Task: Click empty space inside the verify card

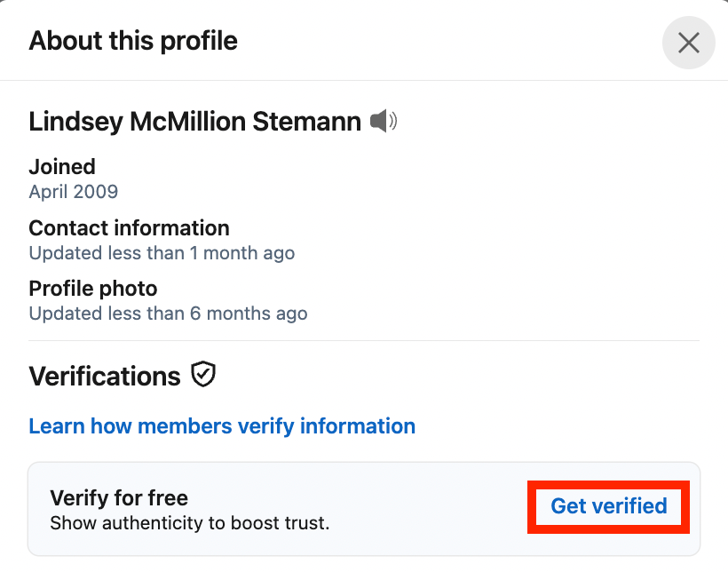Action: click(426, 509)
